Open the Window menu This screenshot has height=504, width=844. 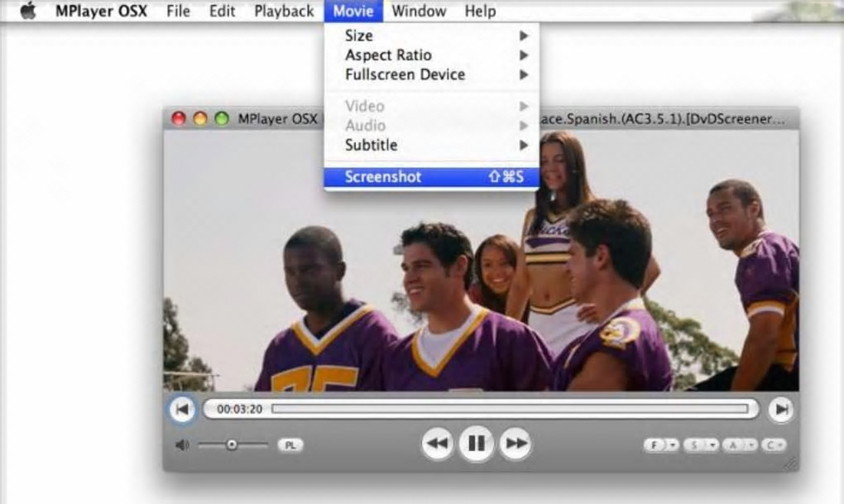pos(419,11)
